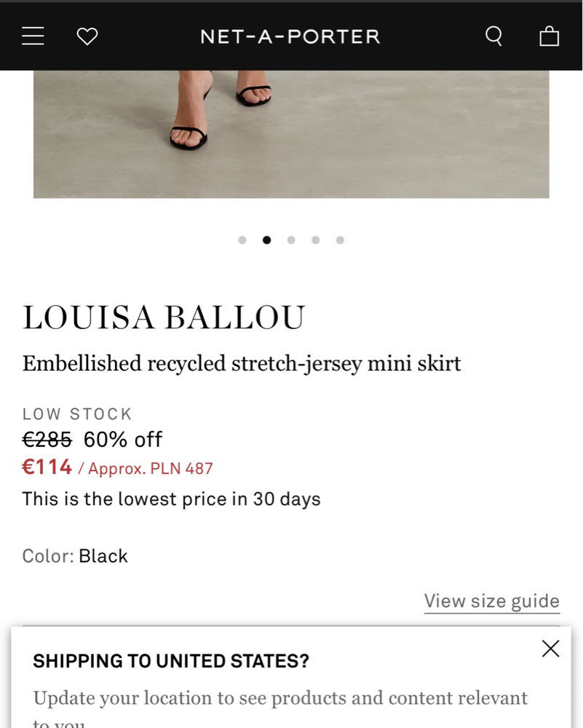This screenshot has width=583, height=728.
Task: Click the LOW STOCK label
Action: click(x=78, y=414)
